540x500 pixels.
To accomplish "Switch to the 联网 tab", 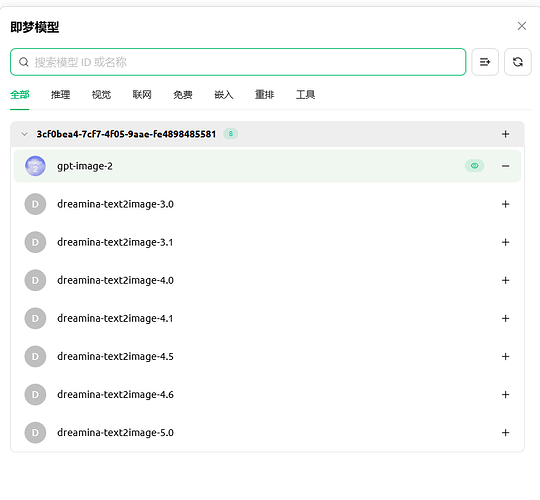I will pyautogui.click(x=142, y=94).
